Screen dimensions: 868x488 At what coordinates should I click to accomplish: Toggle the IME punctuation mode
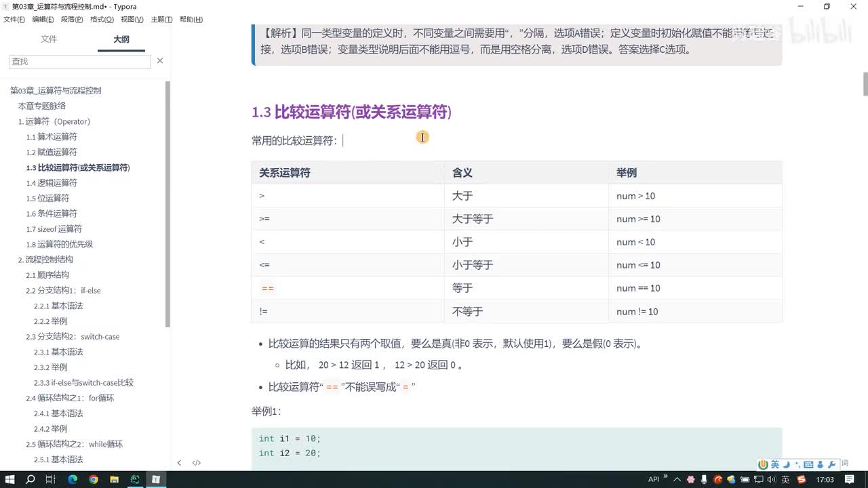[x=797, y=464]
